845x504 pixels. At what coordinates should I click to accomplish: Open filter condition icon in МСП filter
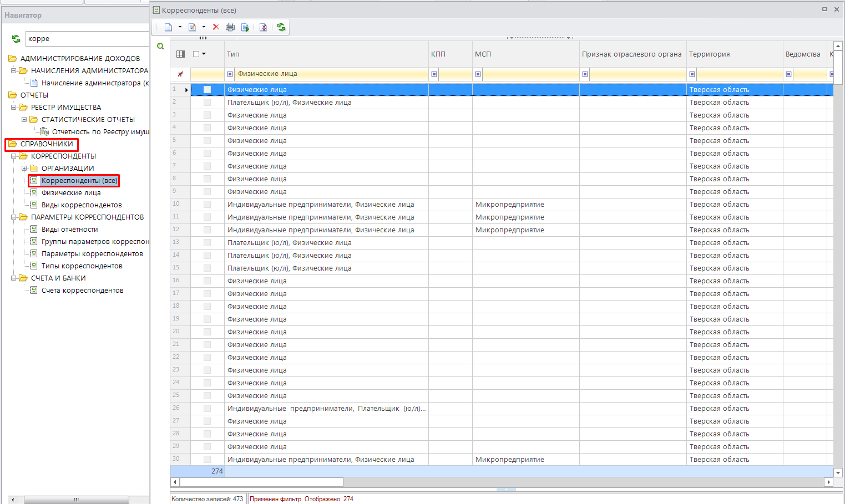(478, 74)
